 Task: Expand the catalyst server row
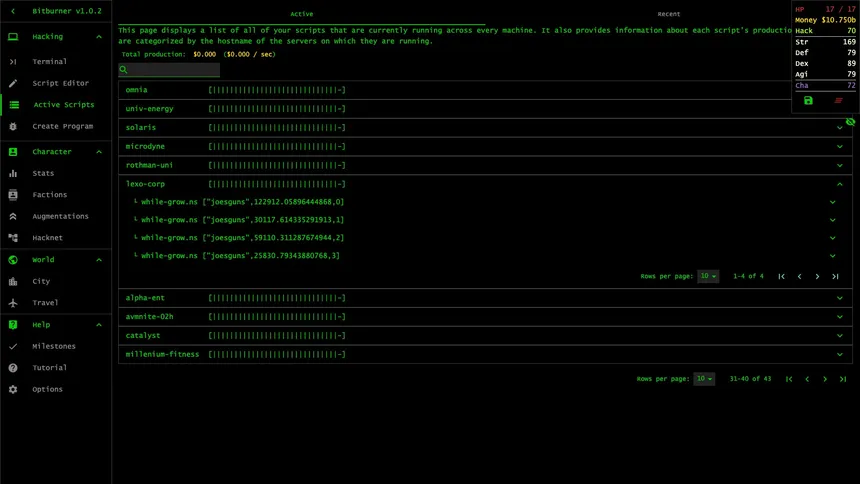coord(840,336)
